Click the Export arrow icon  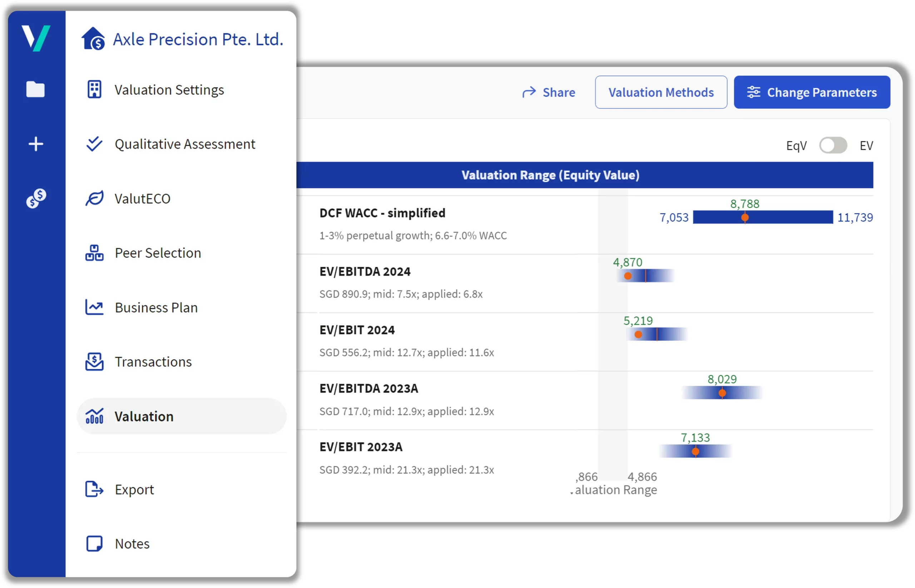click(94, 489)
